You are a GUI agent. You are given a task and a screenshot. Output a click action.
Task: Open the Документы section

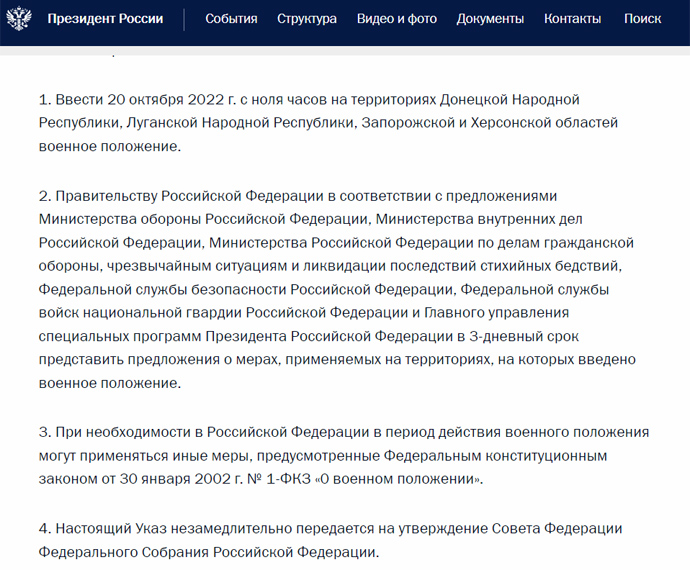click(x=490, y=19)
